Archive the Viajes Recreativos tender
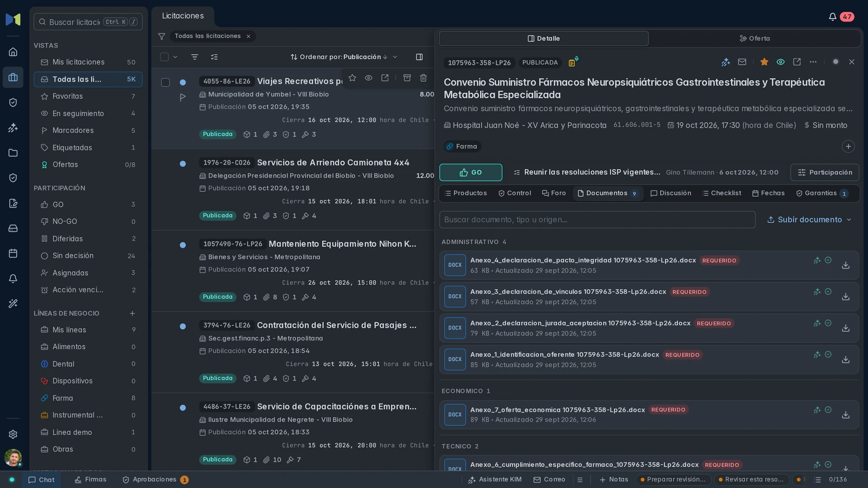 tap(407, 78)
